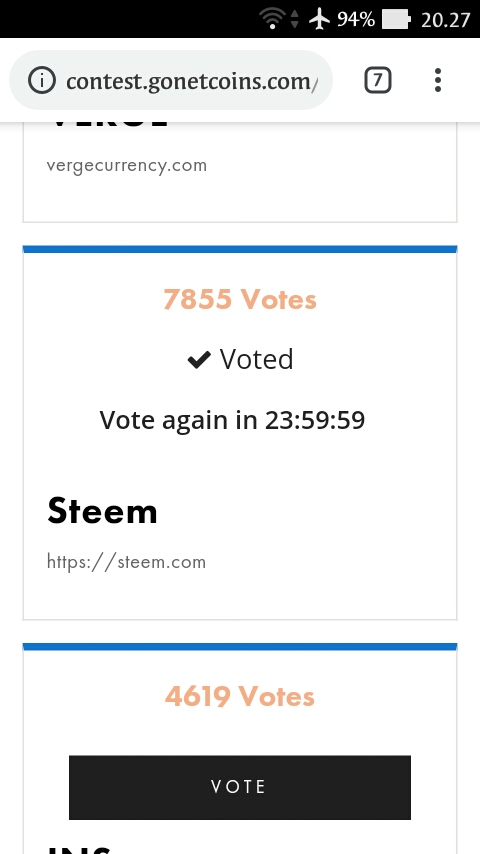This screenshot has height=854, width=480.
Task: Tap the 20.27 clock in status bar
Action: (445, 20)
